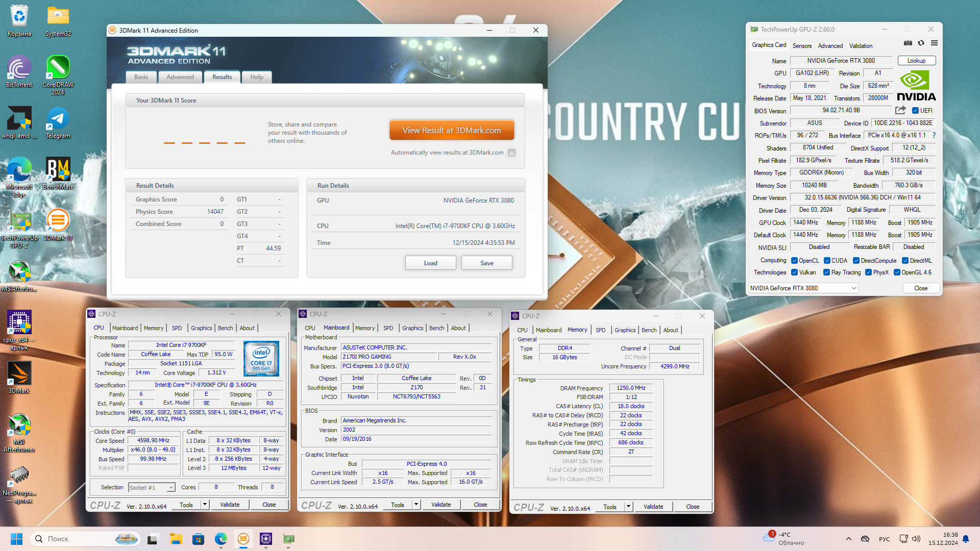Open the whql-amd desktop icon
This screenshot has width=980, height=551.
[x=19, y=122]
